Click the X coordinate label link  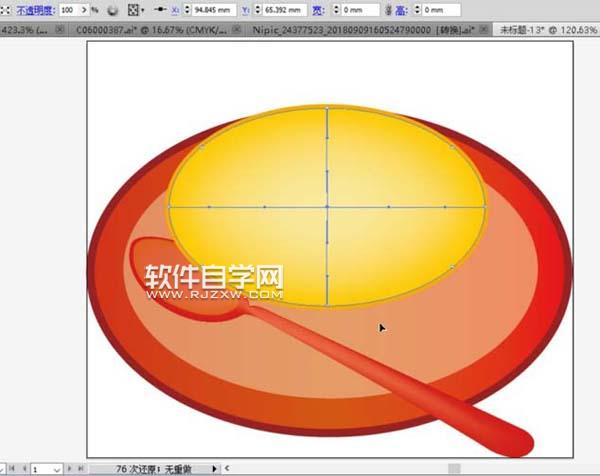(175, 10)
